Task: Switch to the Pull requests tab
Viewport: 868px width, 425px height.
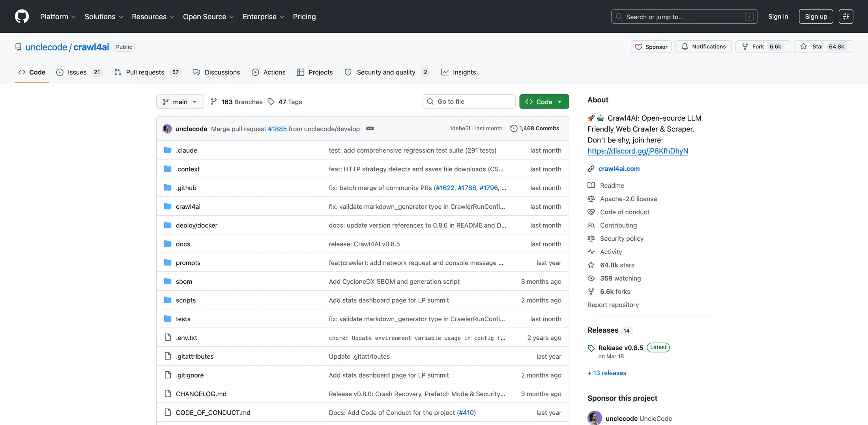Action: tap(148, 72)
